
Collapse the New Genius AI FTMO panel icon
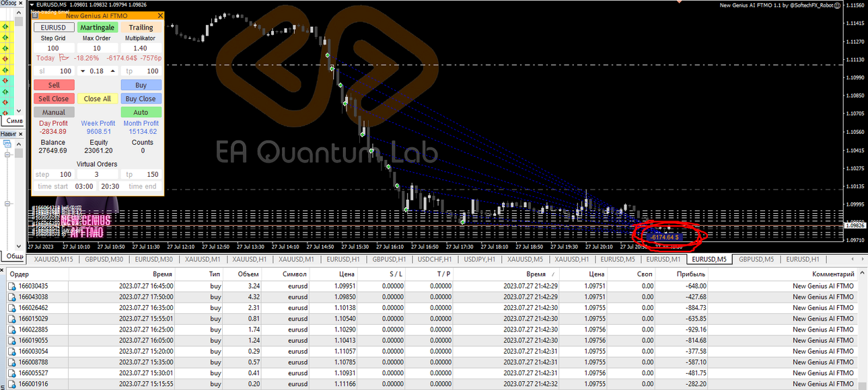coord(36,15)
